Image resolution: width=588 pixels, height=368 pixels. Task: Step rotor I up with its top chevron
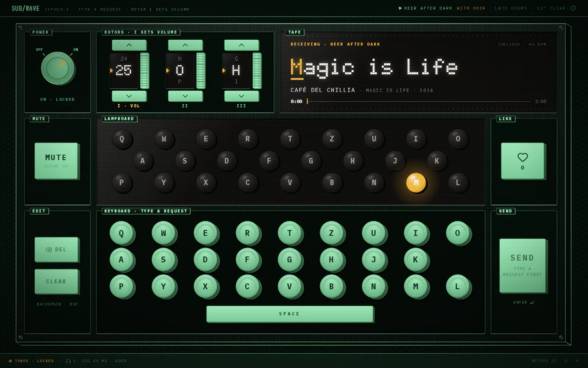point(129,45)
